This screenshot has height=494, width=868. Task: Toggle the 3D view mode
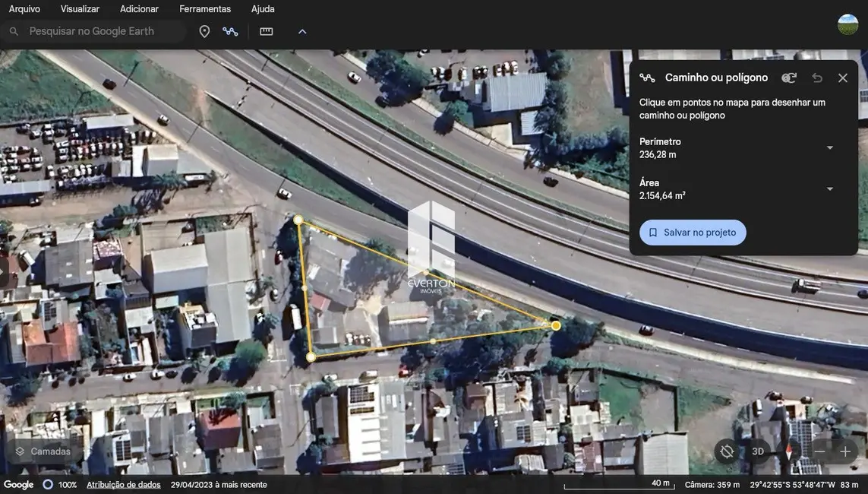[758, 451]
